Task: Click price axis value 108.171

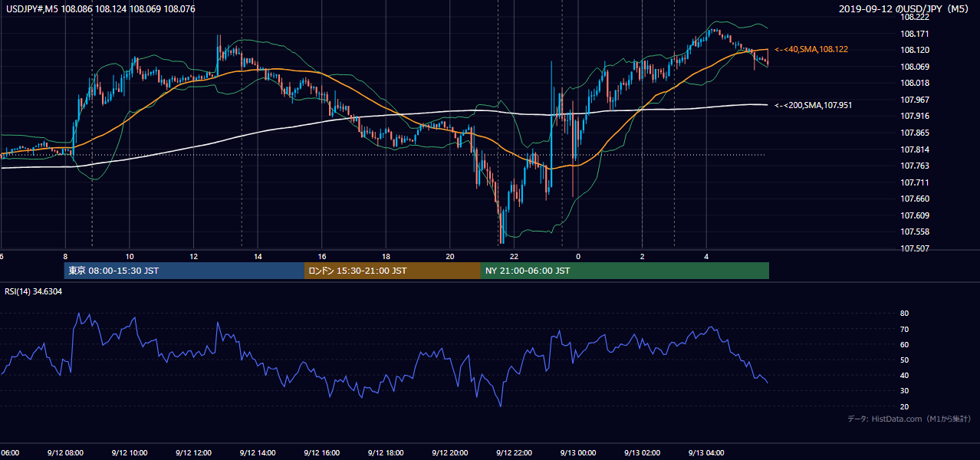Action: 915,34
